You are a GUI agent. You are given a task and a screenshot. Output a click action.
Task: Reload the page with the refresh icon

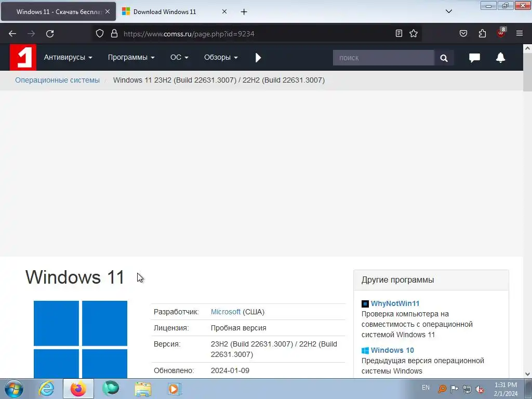[50, 34]
